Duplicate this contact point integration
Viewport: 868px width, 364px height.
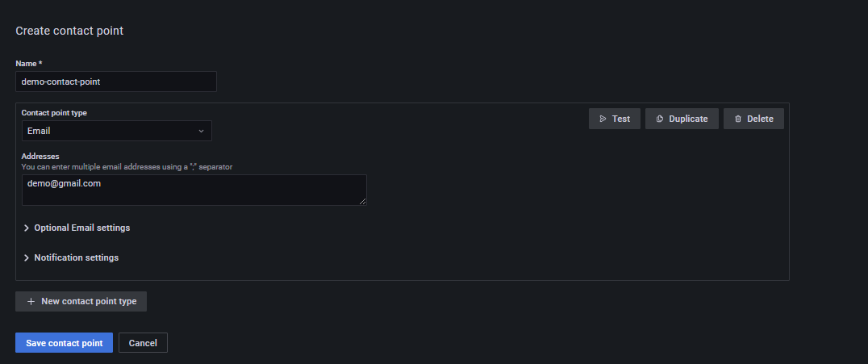pyautogui.click(x=682, y=119)
